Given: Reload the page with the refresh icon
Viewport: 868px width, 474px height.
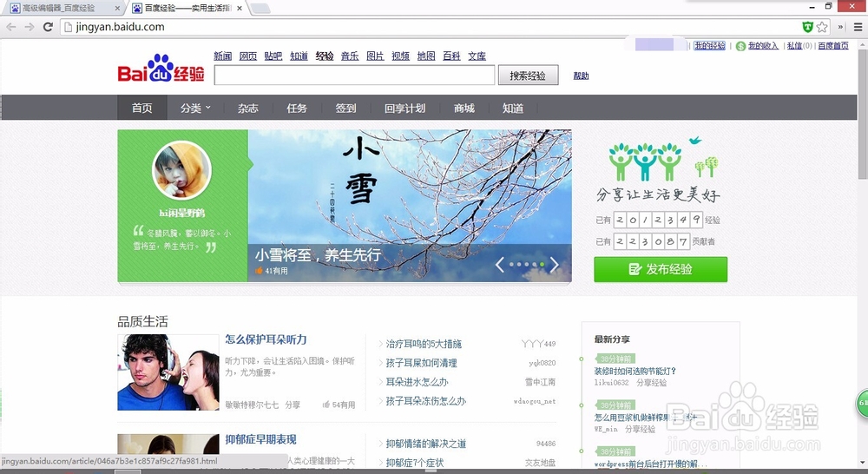Looking at the screenshot, I should (48, 27).
